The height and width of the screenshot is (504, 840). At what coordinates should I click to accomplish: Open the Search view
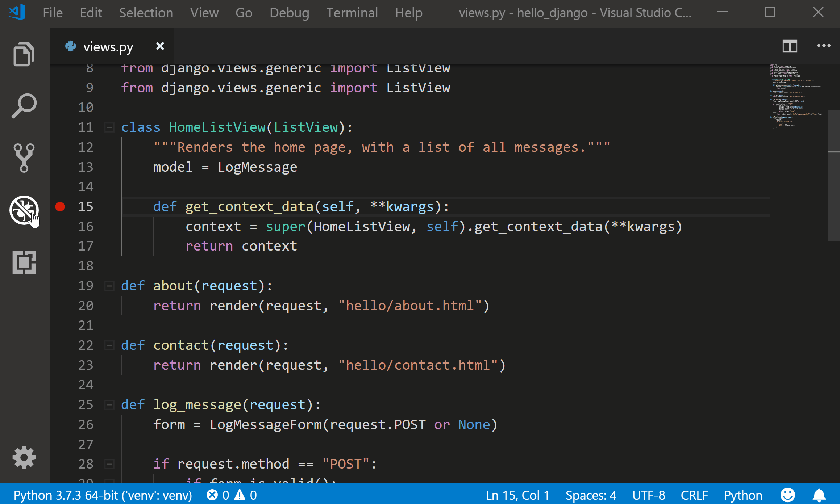[24, 105]
